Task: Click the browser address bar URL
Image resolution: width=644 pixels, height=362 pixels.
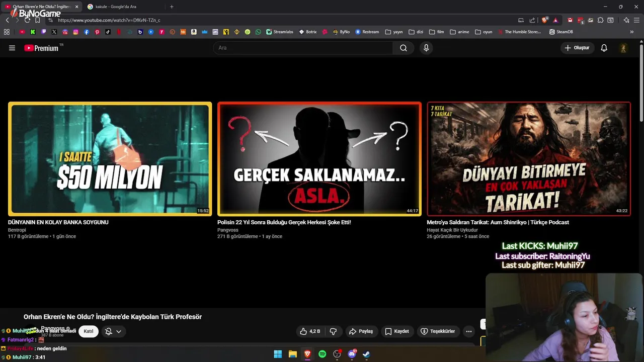Action: (109, 20)
